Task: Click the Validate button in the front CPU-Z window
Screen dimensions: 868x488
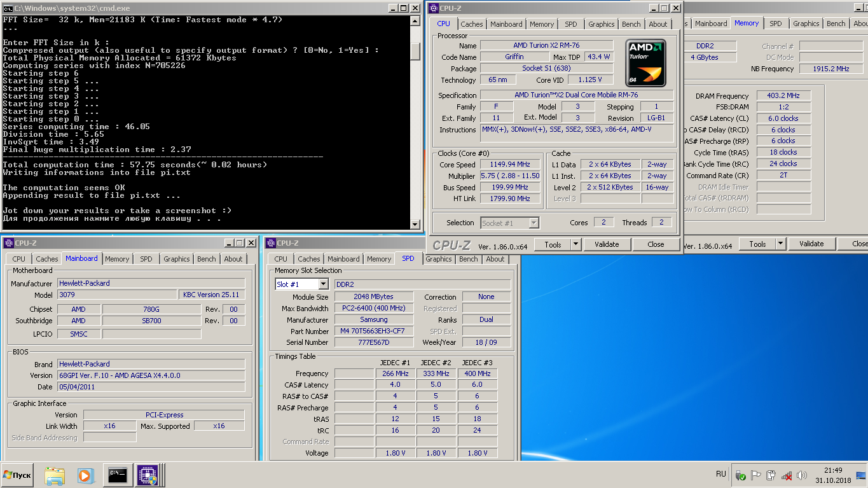Action: pos(607,244)
